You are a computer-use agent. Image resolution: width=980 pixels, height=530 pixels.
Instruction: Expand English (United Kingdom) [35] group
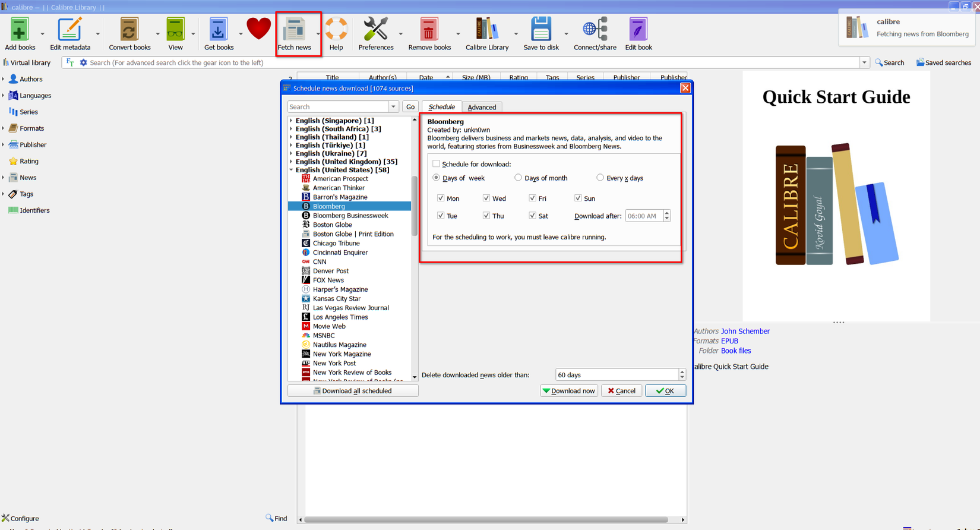click(292, 162)
